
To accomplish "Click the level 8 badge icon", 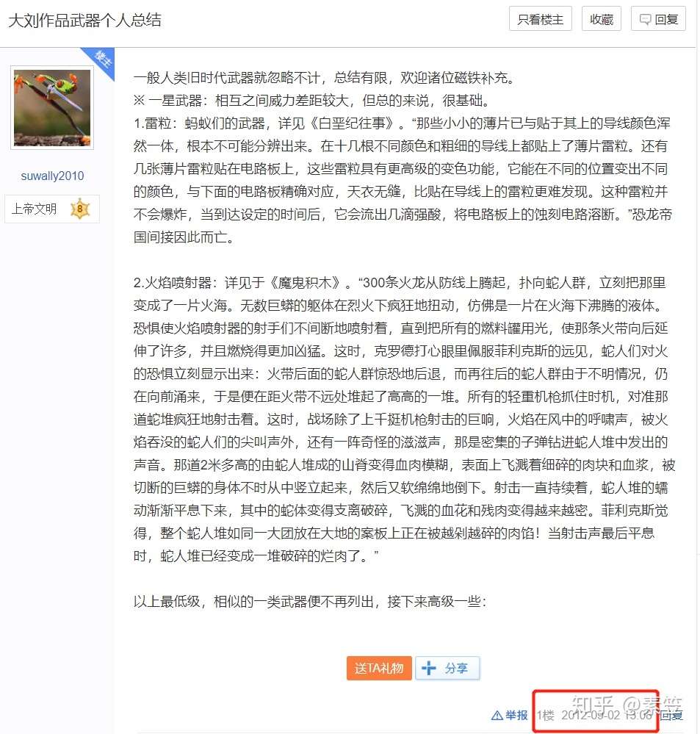I will (x=79, y=209).
